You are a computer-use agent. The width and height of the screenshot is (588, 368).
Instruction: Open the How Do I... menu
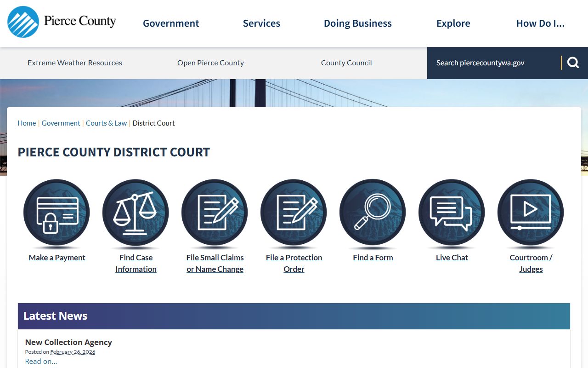pyautogui.click(x=541, y=23)
